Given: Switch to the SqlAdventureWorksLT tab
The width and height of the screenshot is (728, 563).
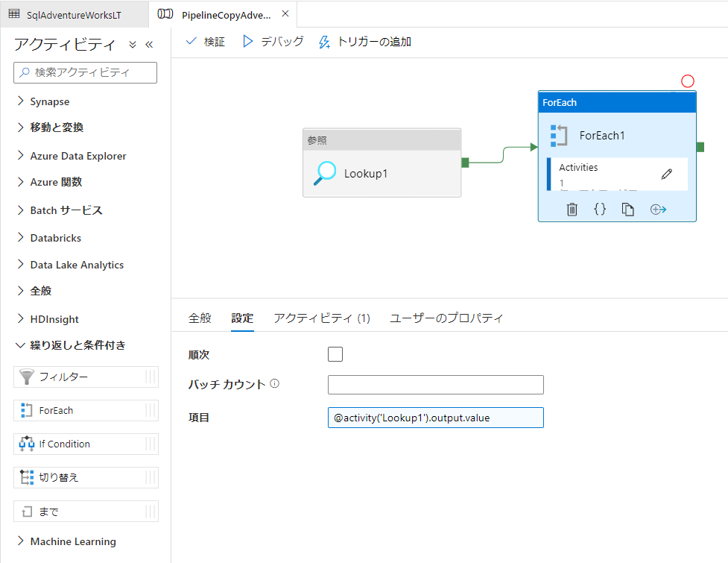Looking at the screenshot, I should tap(75, 14).
